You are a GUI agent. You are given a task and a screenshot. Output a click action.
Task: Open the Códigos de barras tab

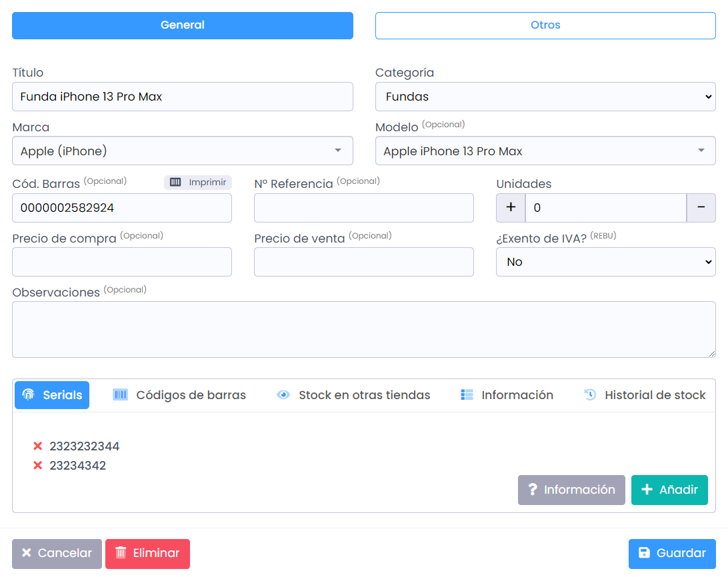(x=179, y=395)
